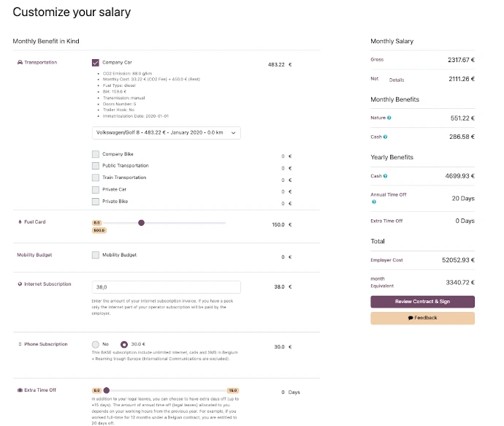Click the globe icon beside Internet Subscription
504x426 pixels.
point(19,284)
